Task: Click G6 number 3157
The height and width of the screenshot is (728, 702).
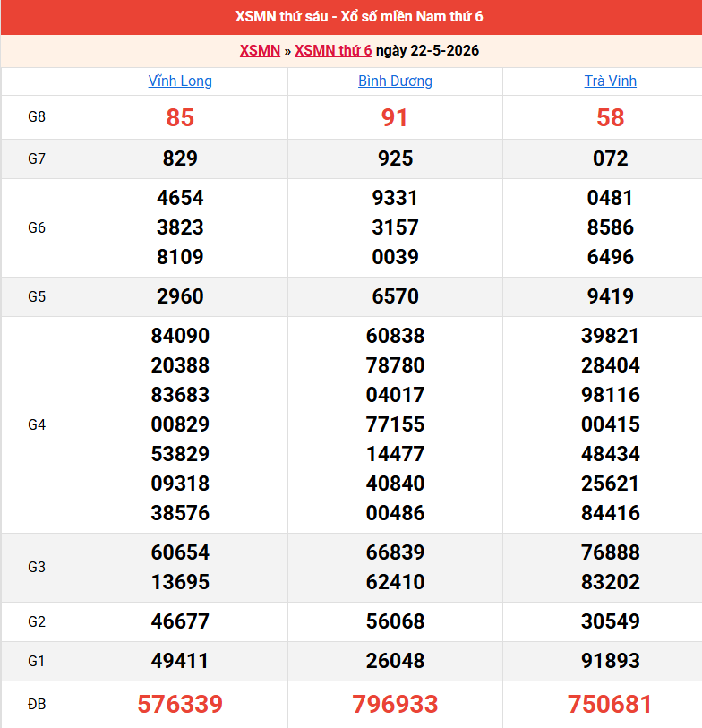Action: click(x=395, y=227)
